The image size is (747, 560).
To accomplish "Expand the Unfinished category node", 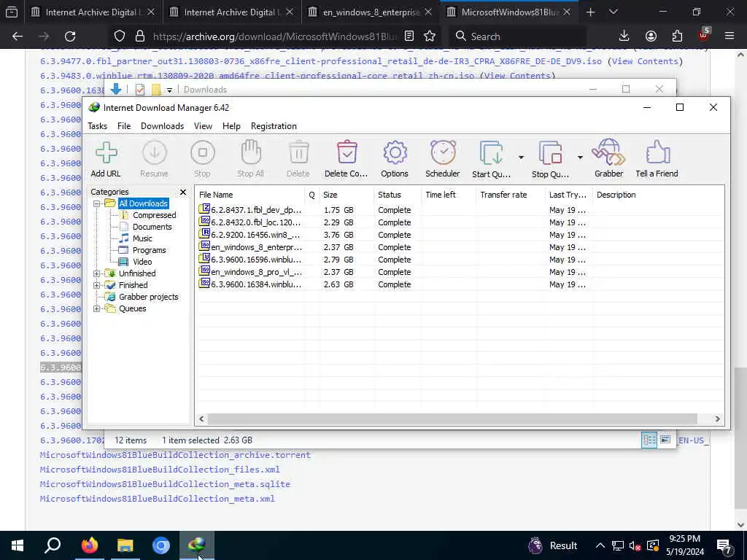I will point(97,273).
